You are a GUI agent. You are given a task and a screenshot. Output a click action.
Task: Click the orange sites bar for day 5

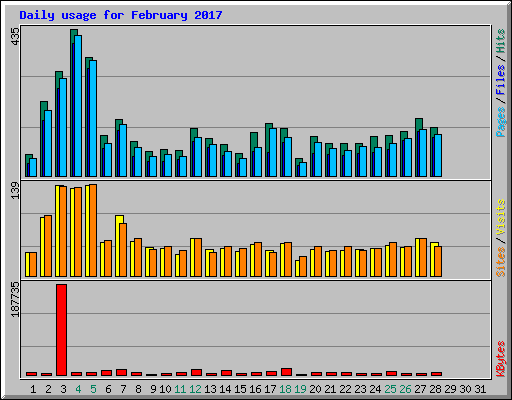pos(93,230)
